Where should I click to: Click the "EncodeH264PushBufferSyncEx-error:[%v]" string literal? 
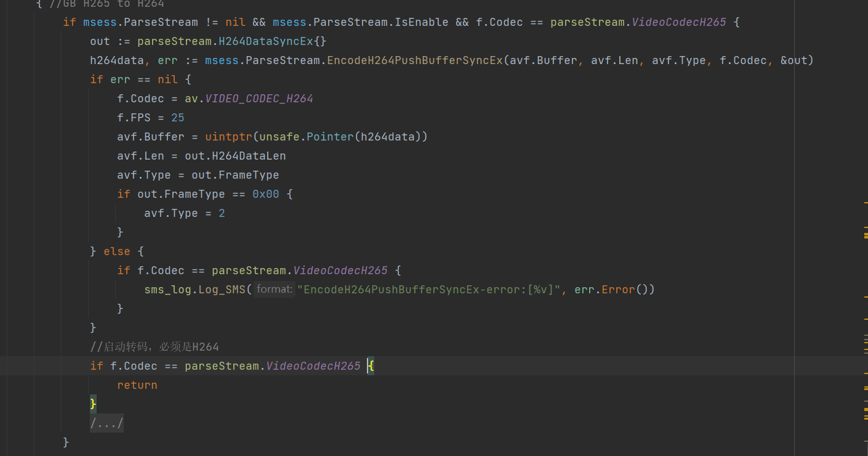(429, 290)
